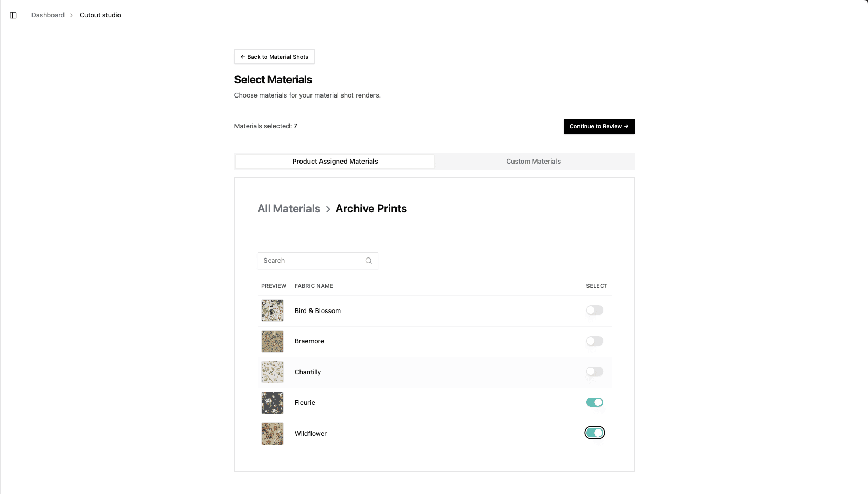Click the Wildflower preview image
This screenshot has width=868, height=494.
tap(272, 434)
